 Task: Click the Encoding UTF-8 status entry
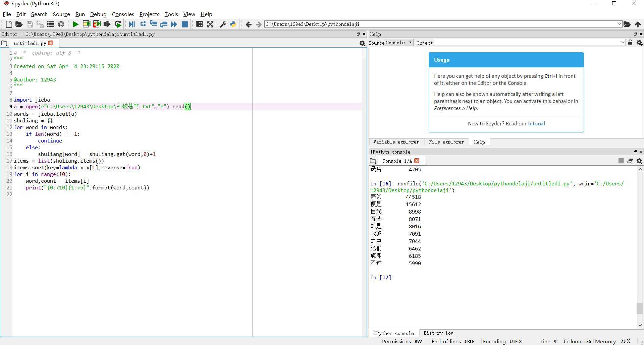(x=502, y=341)
